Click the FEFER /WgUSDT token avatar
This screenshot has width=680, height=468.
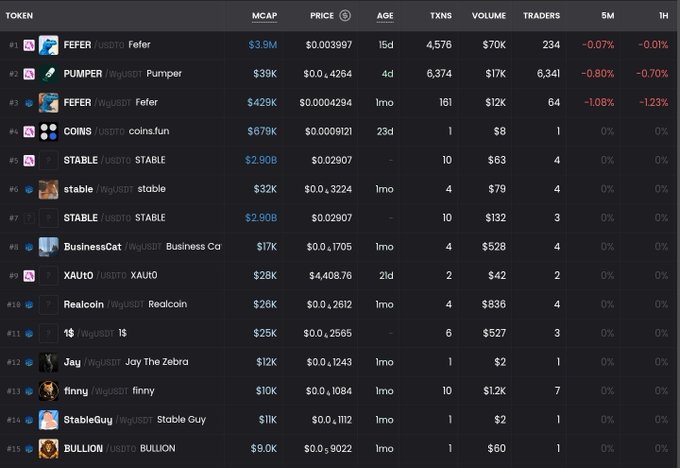pyautogui.click(x=49, y=103)
